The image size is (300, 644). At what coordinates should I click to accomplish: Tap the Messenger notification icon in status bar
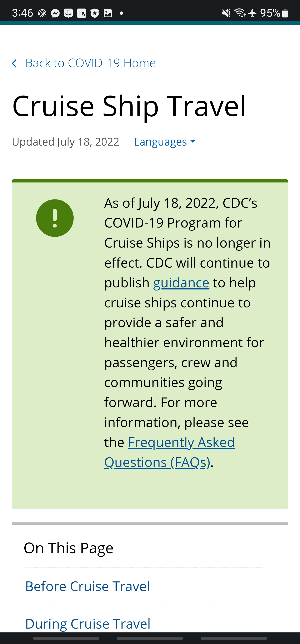[x=55, y=13]
